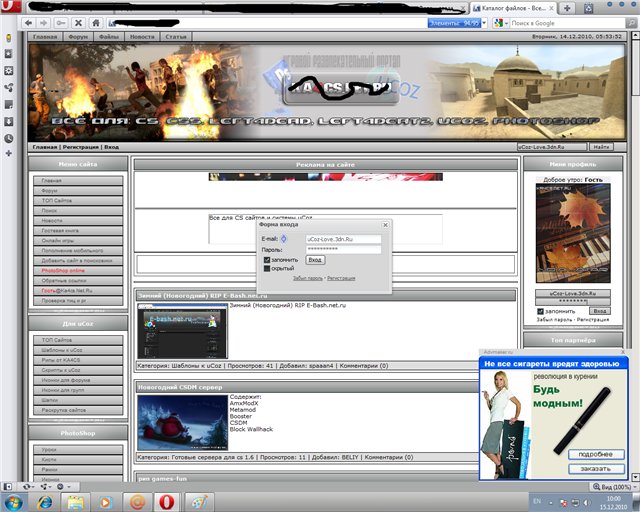Screen dimensions: 640x512
Task: Open 'Гостевая книга' in the site menu
Action: click(78, 230)
